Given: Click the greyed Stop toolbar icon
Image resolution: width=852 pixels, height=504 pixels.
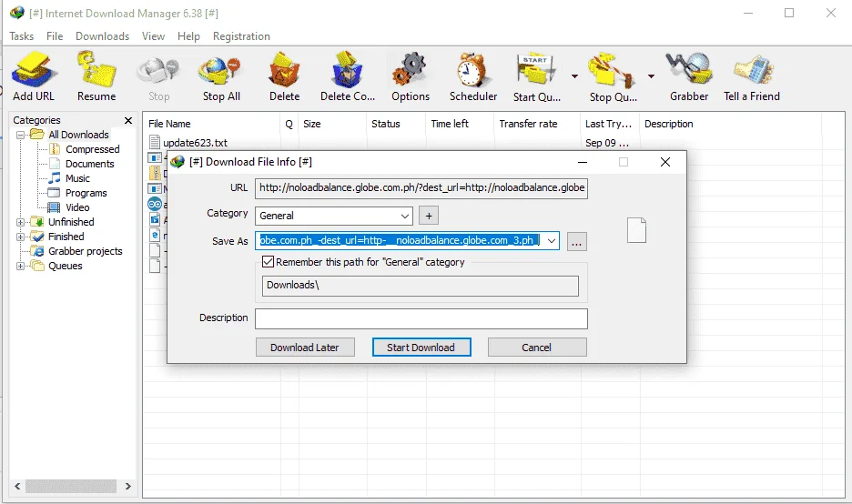Looking at the screenshot, I should [x=158, y=71].
